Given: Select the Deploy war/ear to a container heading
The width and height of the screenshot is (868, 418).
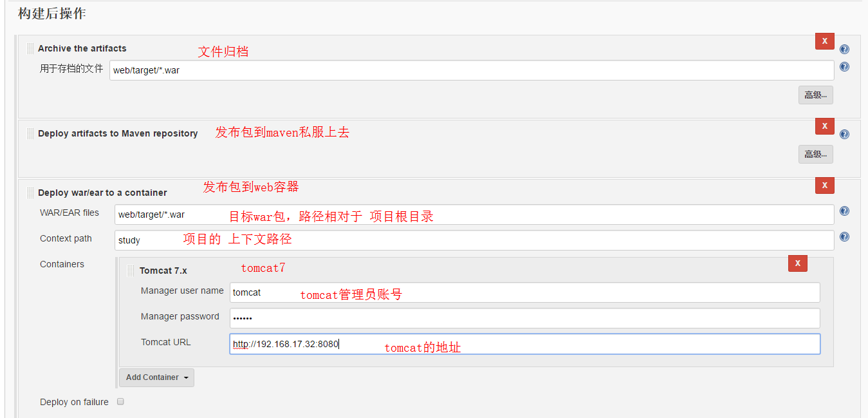Looking at the screenshot, I should tap(102, 193).
